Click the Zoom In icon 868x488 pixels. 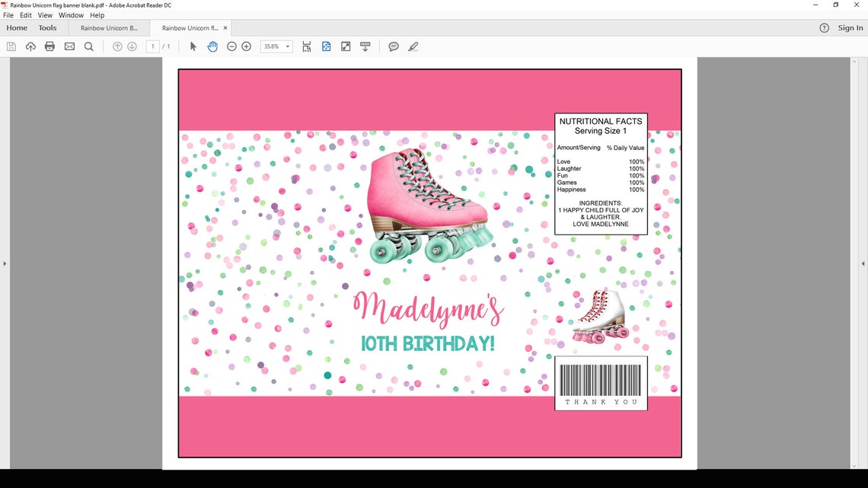pyautogui.click(x=246, y=46)
